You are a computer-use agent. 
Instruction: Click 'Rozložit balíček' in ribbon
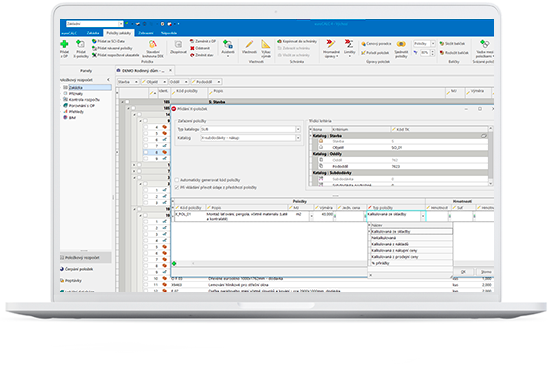pos(454,53)
